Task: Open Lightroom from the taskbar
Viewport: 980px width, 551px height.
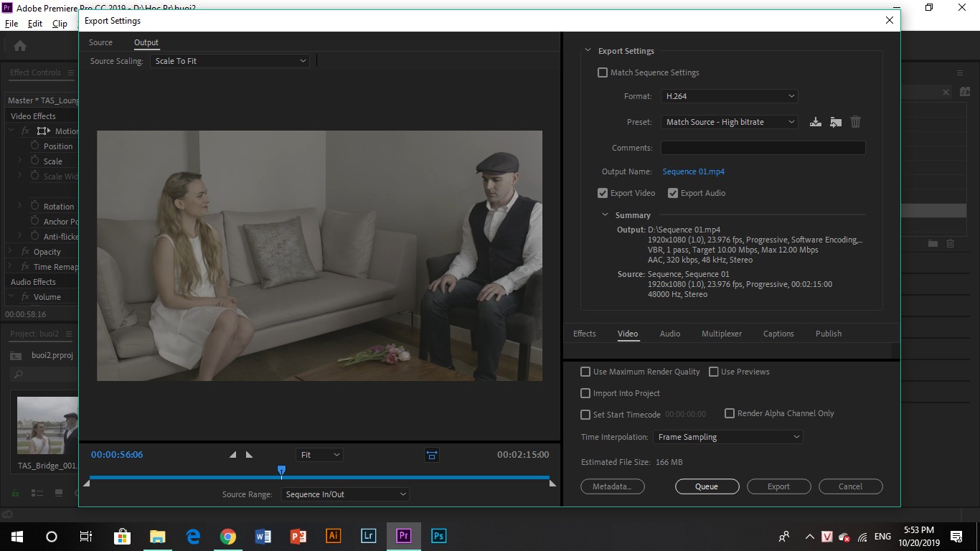Action: coord(368,536)
